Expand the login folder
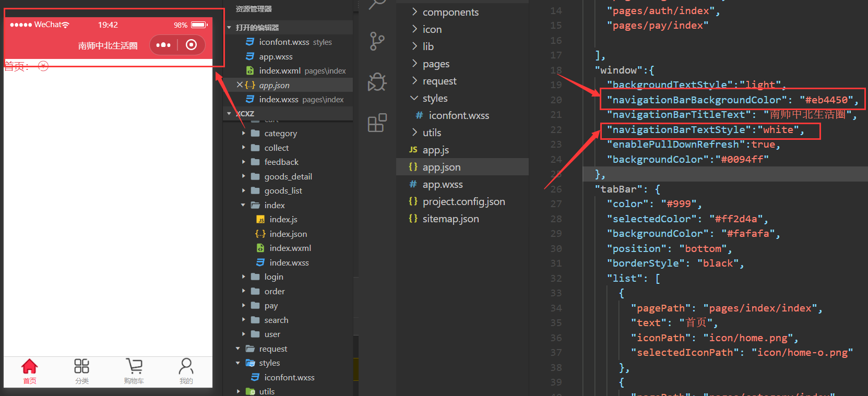868x396 pixels. (x=243, y=277)
